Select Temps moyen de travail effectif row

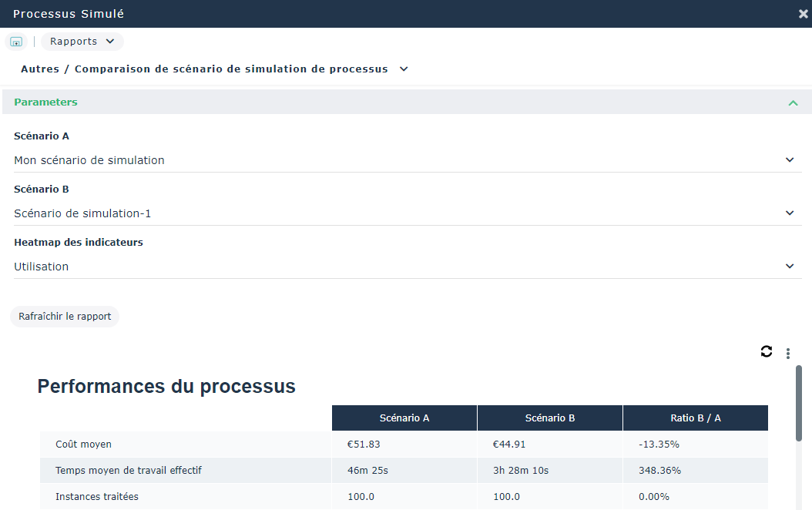point(129,471)
